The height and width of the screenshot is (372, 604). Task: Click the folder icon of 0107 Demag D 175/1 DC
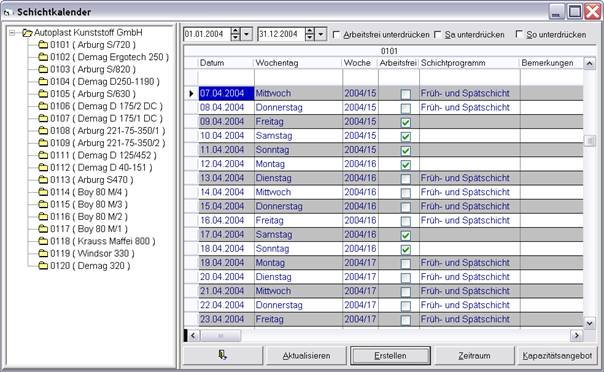tap(43, 118)
